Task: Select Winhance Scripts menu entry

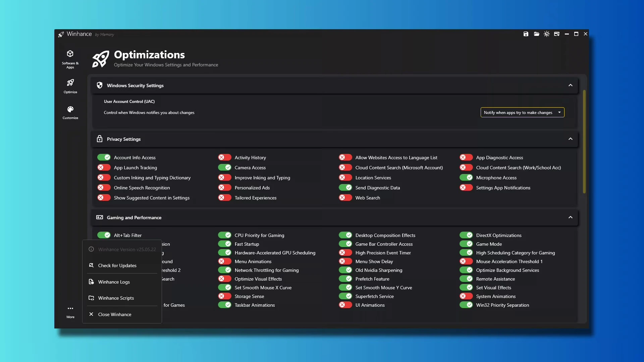Action: (116, 298)
